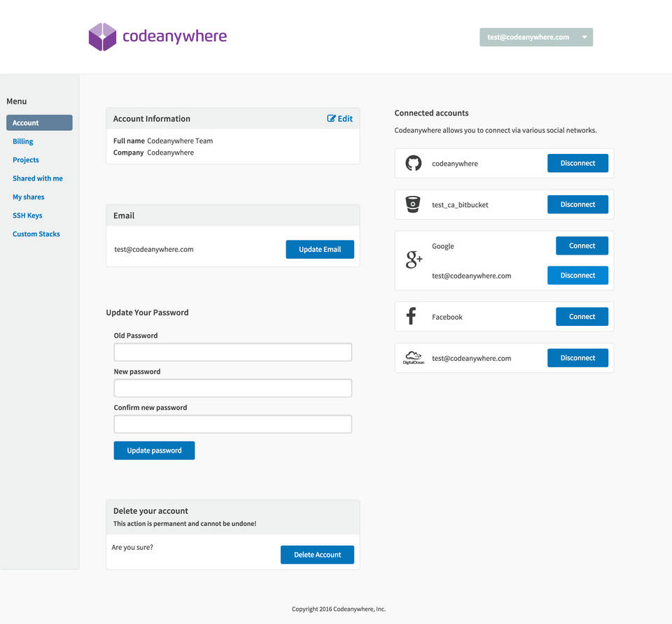Go to the Projects section
The height and width of the screenshot is (624, 672).
click(26, 160)
